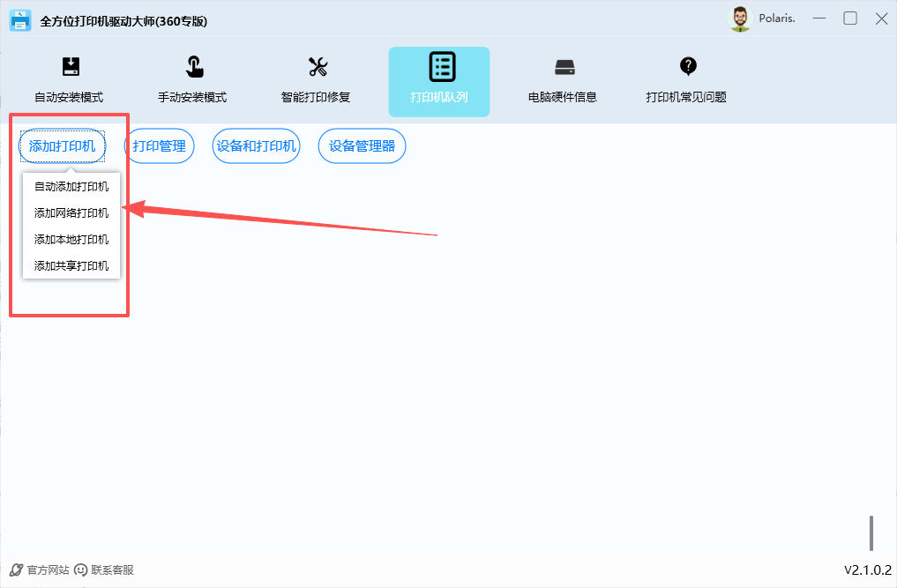Pick 添加共享打印机 from the list
Screen dimensions: 897x588
(71, 265)
